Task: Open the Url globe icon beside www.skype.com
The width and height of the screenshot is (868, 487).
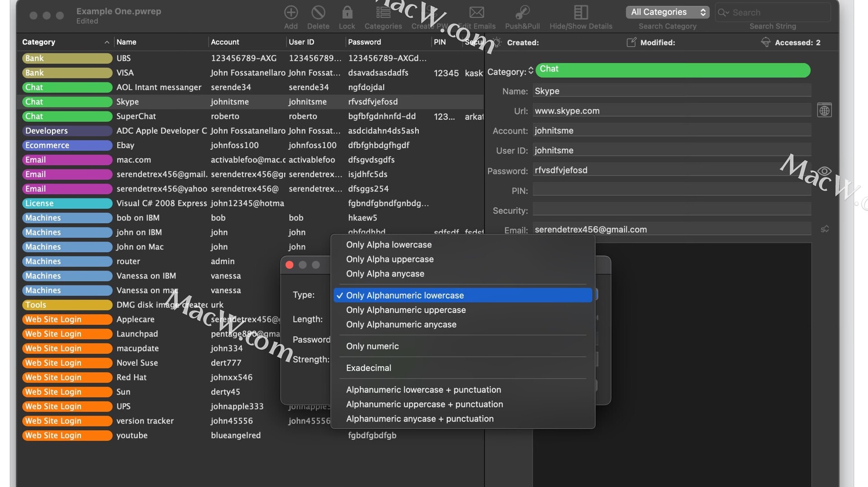Action: [824, 111]
